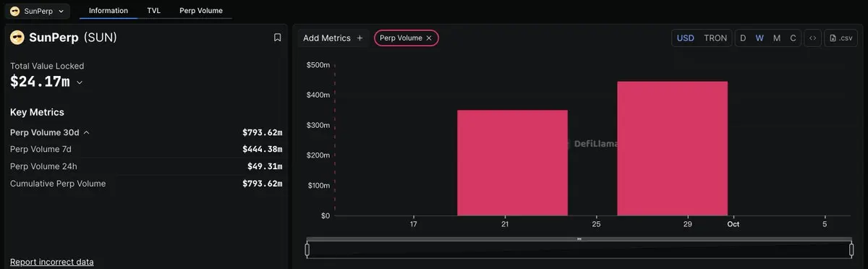Click the SunPerp logo beside title
Screen dimensions: 868x269
[x=17, y=38]
